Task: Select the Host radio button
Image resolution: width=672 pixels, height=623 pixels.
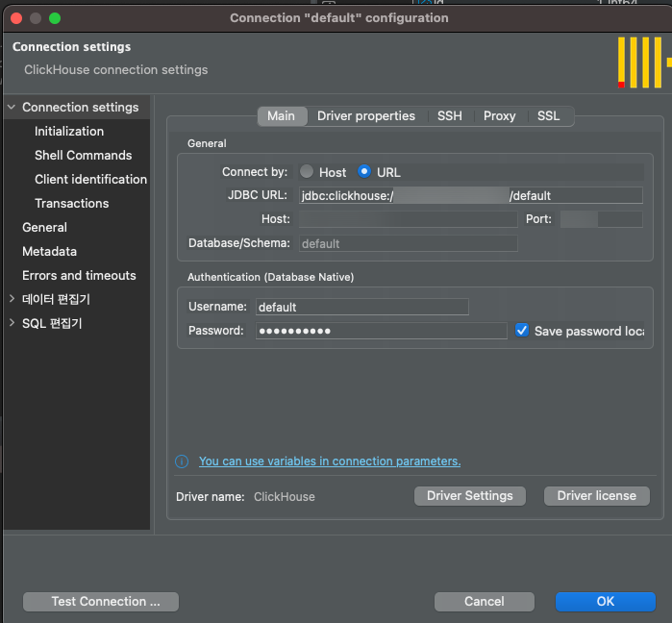Action: click(x=307, y=172)
